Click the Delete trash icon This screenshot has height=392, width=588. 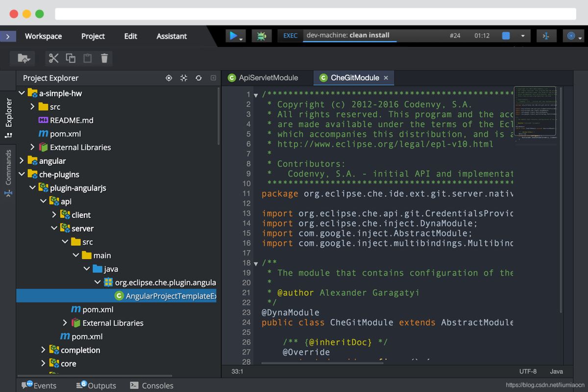[104, 58]
